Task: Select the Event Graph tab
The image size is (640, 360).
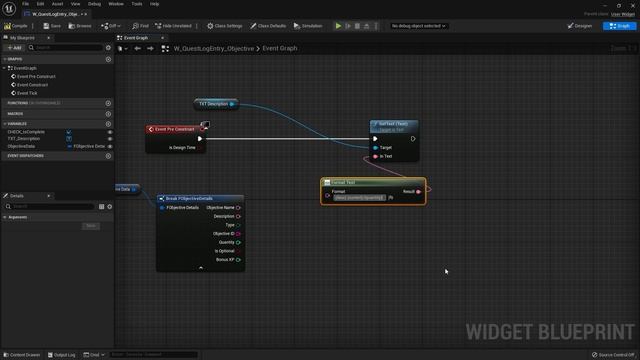Action: click(136, 38)
